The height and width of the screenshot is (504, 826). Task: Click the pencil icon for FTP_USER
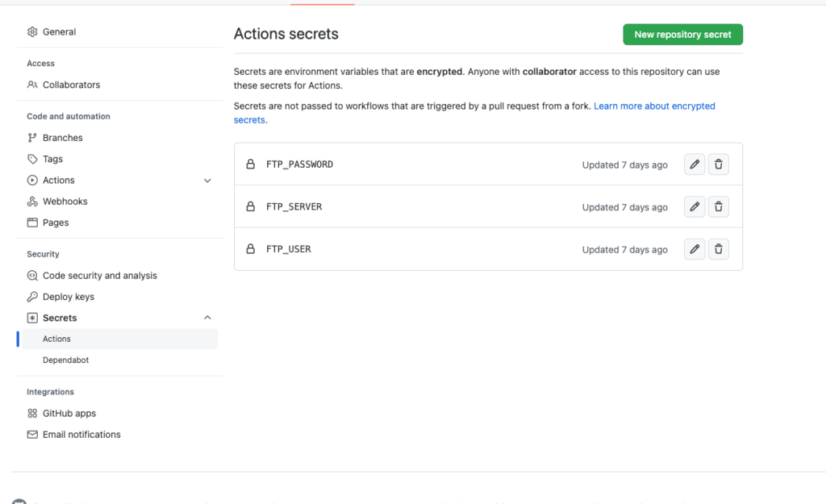pos(695,249)
